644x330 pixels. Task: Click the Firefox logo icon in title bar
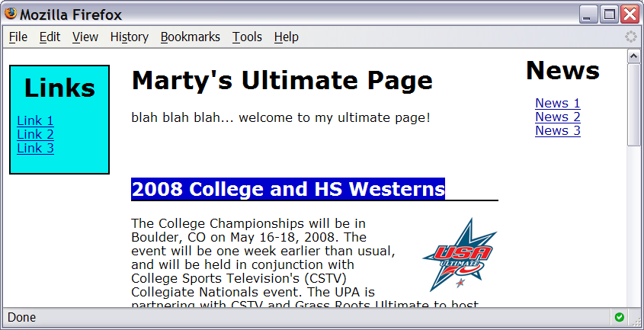click(11, 14)
